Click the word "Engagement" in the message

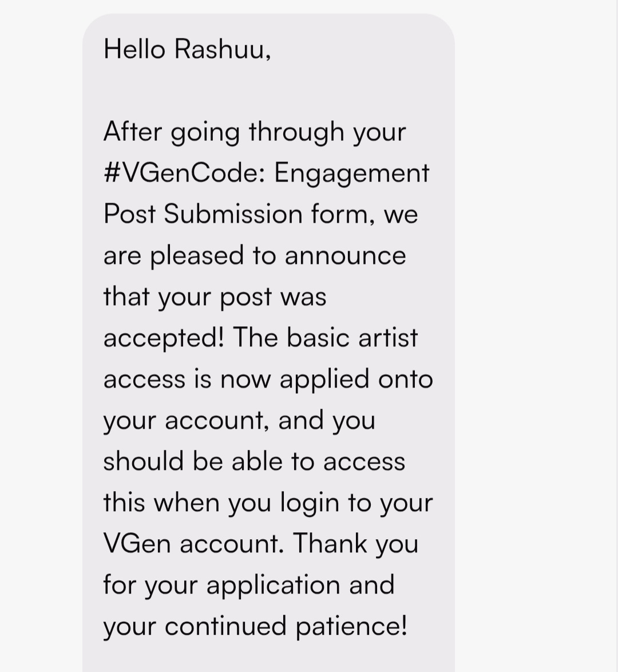pos(352,174)
